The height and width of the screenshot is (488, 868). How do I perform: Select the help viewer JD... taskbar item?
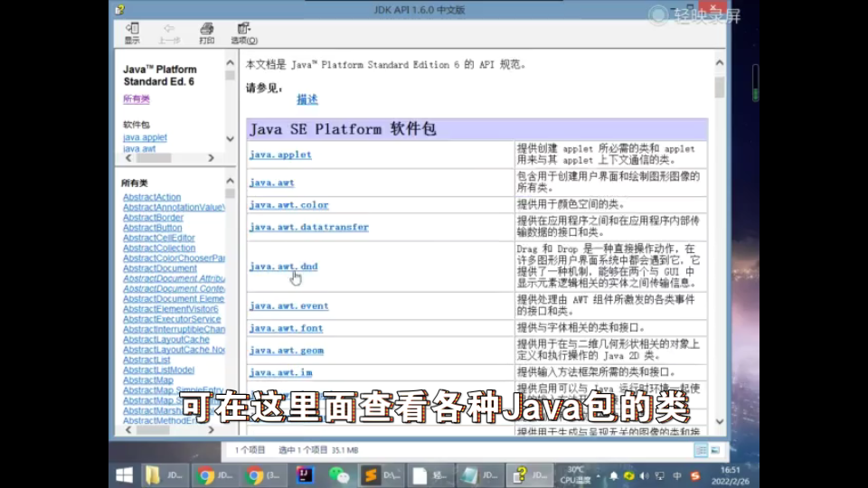[529, 475]
